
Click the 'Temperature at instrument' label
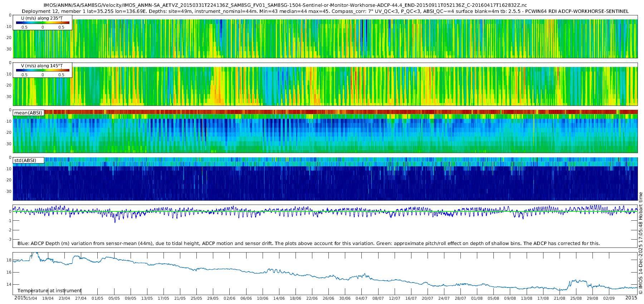click(49, 290)
